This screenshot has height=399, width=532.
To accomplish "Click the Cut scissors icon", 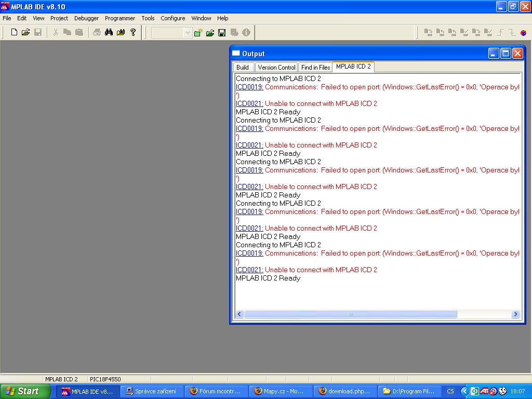I will [56, 32].
